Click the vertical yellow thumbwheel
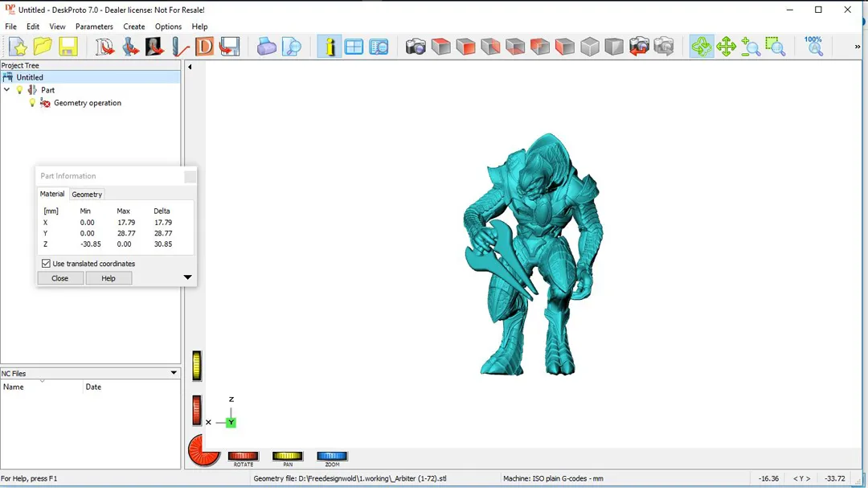868x488 pixels. (x=197, y=366)
